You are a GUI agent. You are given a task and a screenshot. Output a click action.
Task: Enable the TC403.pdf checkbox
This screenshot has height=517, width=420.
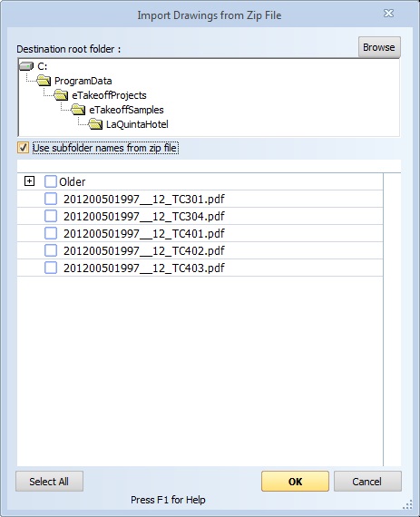[x=51, y=268]
